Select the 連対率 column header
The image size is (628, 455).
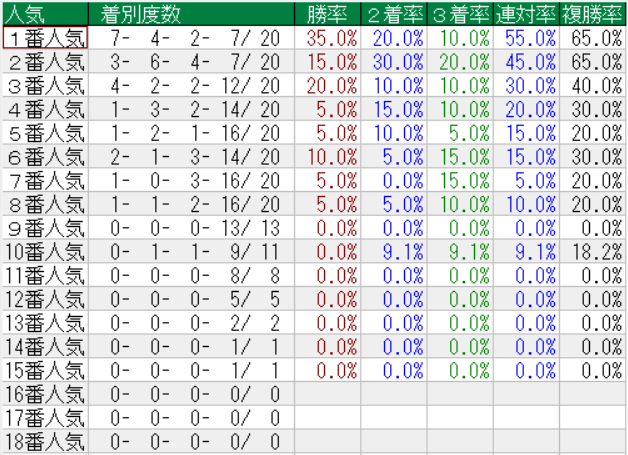click(525, 14)
